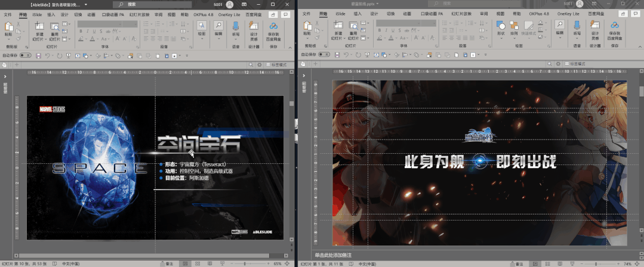The width and height of the screenshot is (644, 267).
Task: Click Save floppy icon in left window toolbar
Action: (x=39, y=55)
